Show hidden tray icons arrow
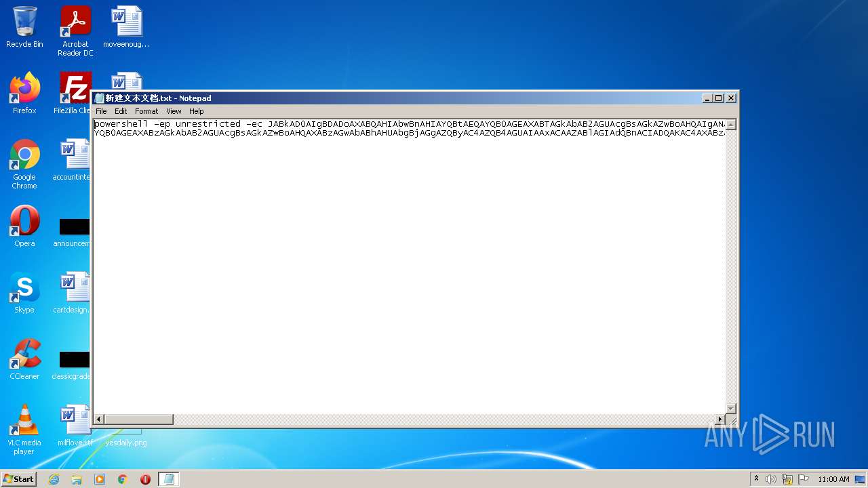868x488 pixels. [x=756, y=479]
